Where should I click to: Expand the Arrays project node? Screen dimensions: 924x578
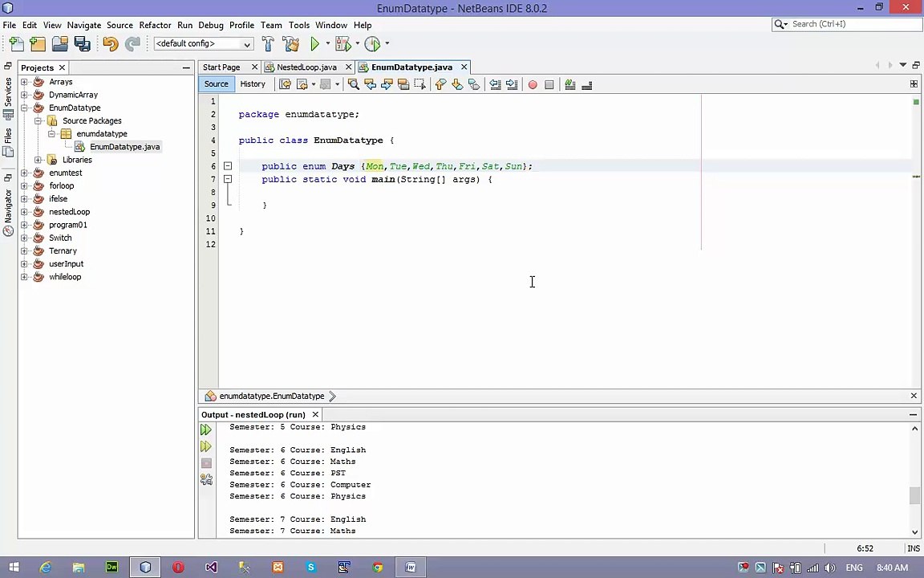click(x=24, y=82)
